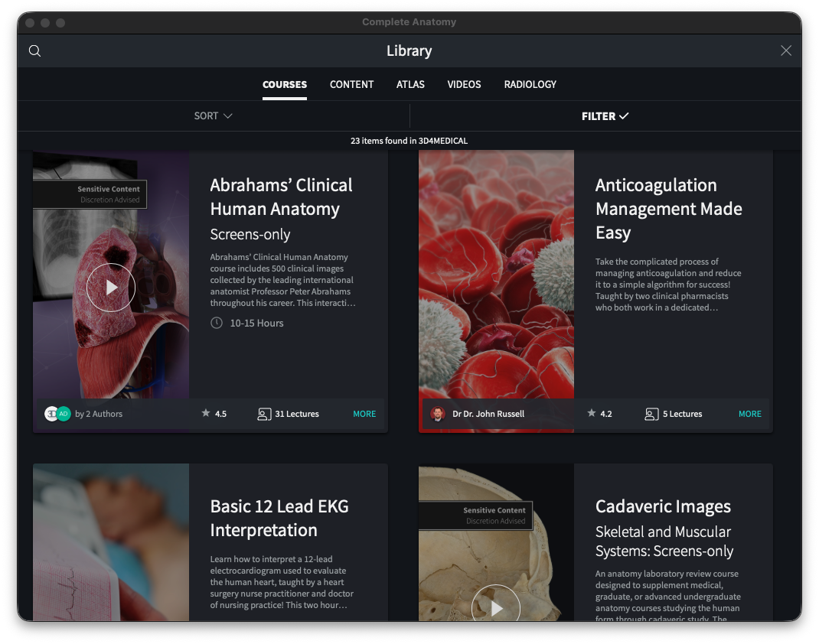Play the Cadaveric Images course preview

(496, 603)
